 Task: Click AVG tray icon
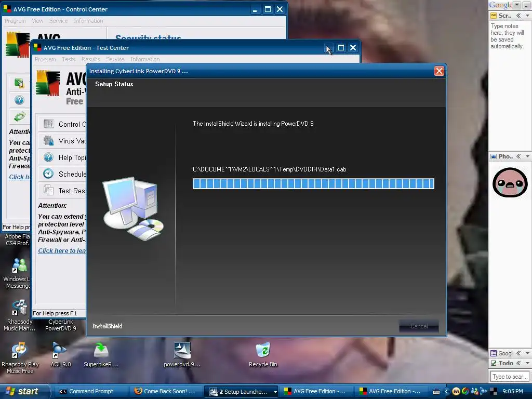click(494, 392)
